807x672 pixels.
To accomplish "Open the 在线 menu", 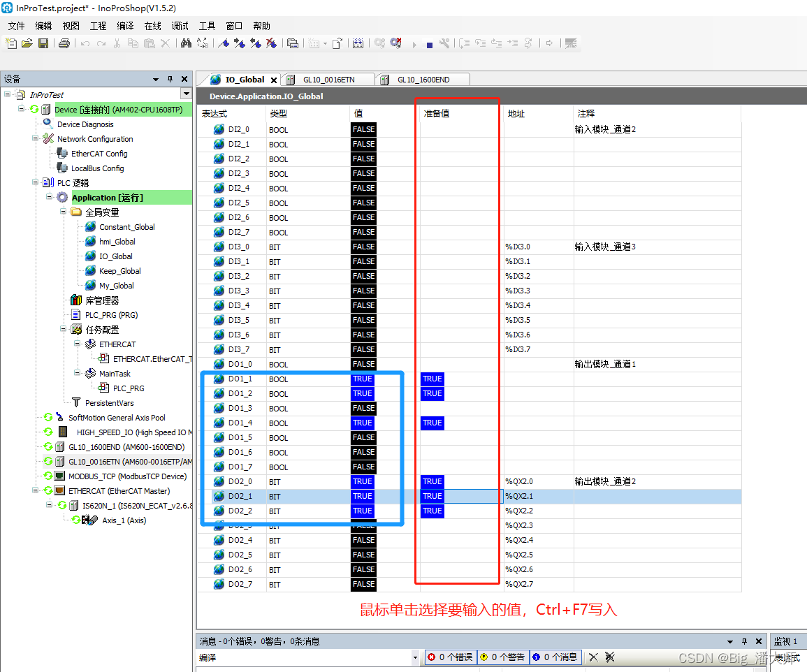I will 152,26.
